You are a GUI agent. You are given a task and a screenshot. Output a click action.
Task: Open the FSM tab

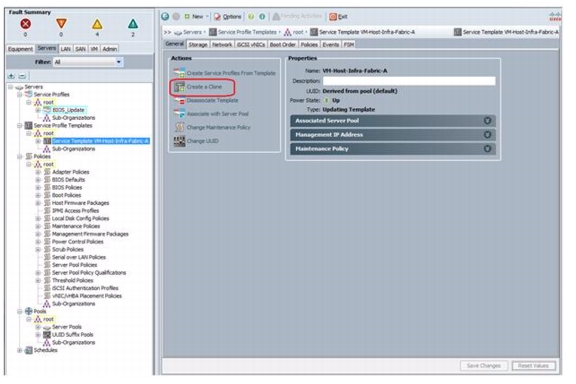pos(349,44)
